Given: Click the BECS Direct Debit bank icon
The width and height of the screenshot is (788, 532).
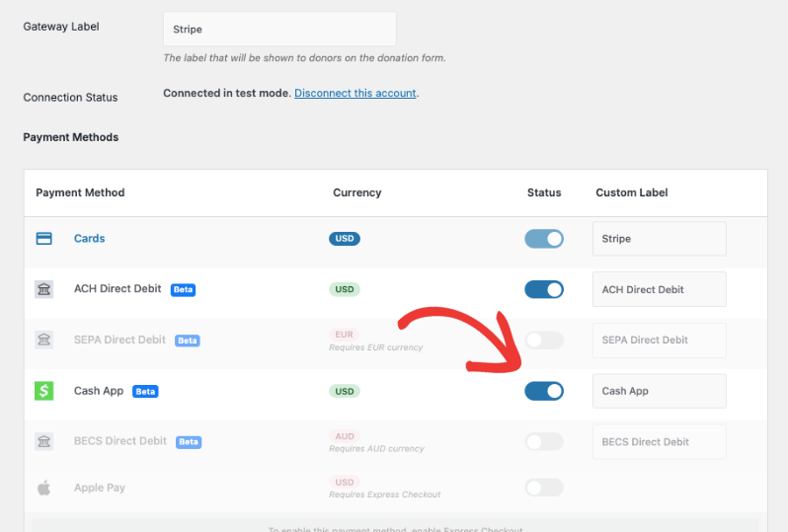Looking at the screenshot, I should [x=44, y=441].
